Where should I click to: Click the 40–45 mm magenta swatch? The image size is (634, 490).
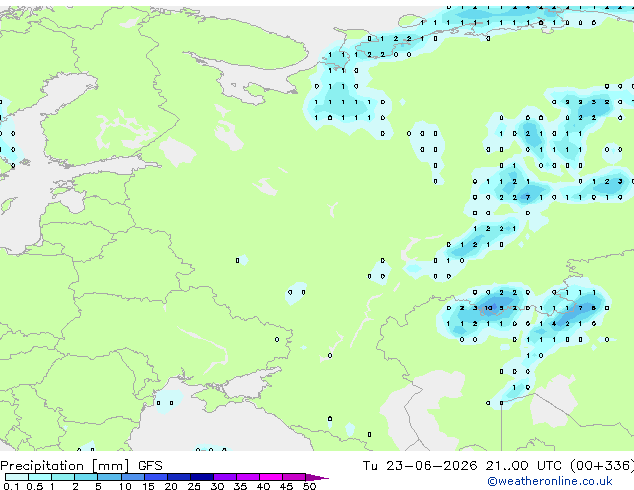[x=271, y=477]
